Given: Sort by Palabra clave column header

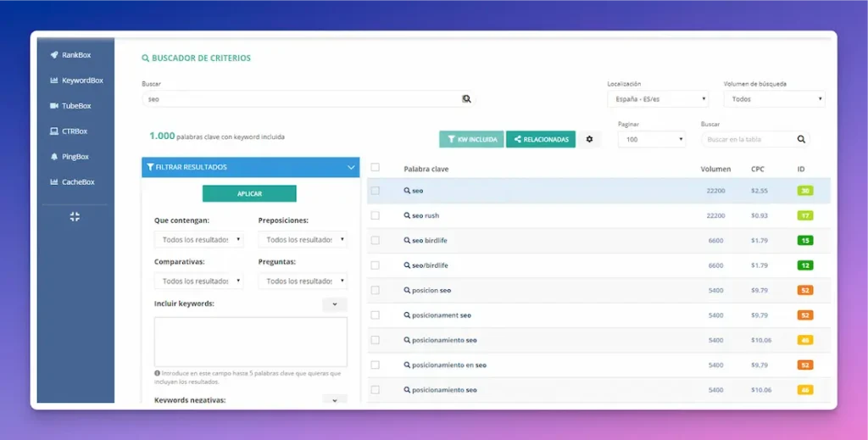Looking at the screenshot, I should coord(426,169).
